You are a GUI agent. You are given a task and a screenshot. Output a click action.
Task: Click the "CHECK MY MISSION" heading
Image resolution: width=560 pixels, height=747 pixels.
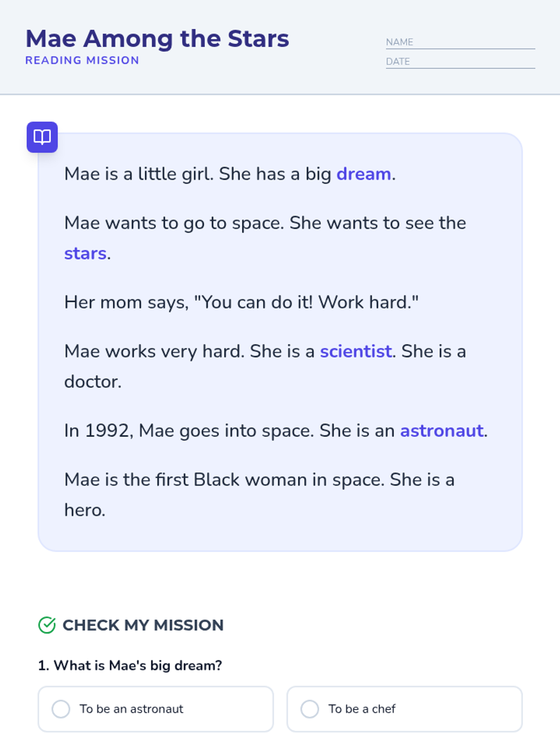(x=143, y=625)
